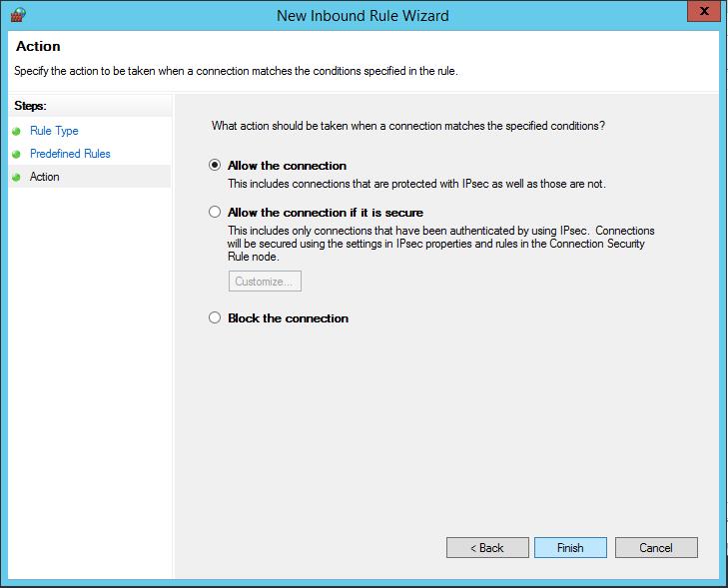Go to the Rule Type step
This screenshot has width=728, height=588.
click(54, 131)
